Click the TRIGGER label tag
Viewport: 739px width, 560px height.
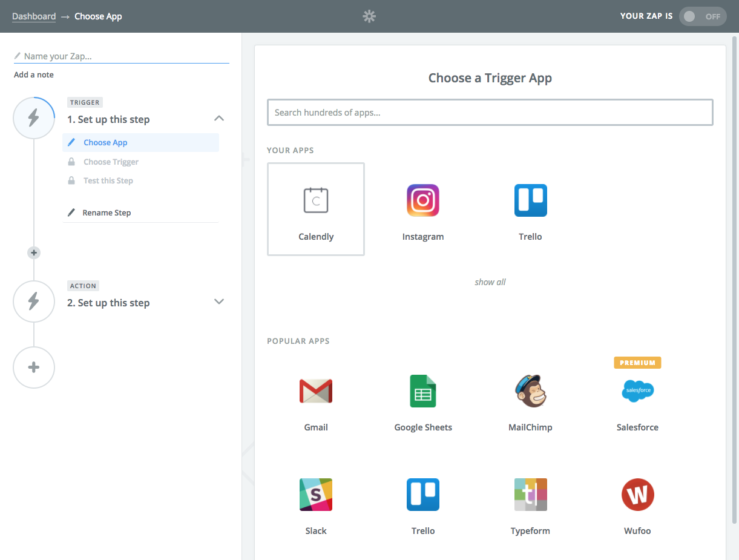(x=85, y=102)
